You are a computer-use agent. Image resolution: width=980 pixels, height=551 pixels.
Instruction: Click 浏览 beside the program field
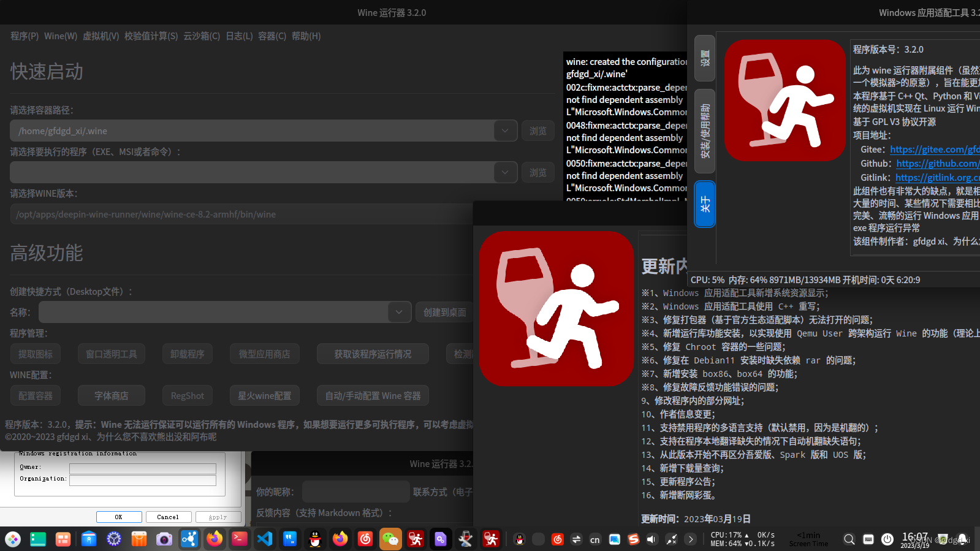click(538, 172)
